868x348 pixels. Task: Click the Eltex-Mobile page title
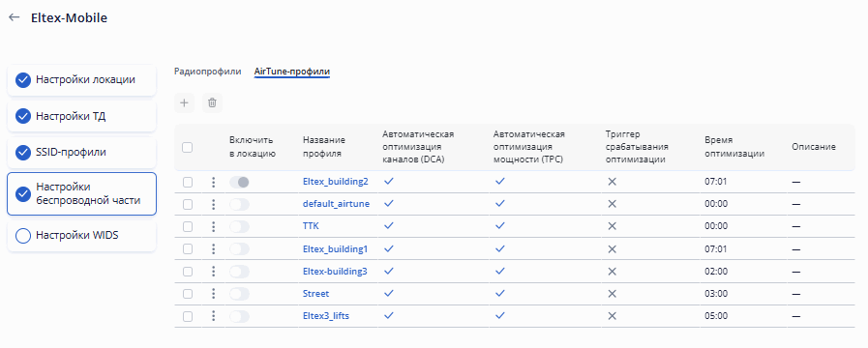pos(70,17)
